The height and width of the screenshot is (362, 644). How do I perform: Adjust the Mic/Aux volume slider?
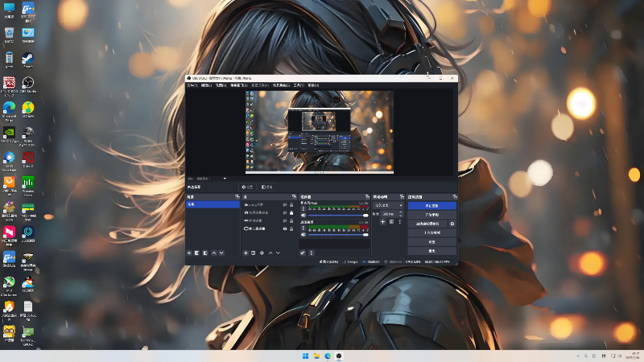click(337, 216)
